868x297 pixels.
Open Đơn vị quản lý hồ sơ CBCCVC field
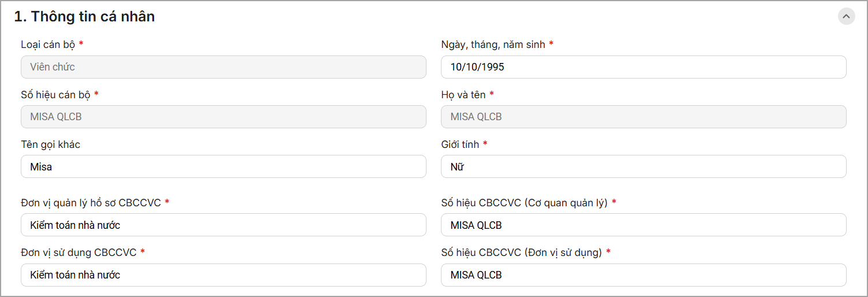click(223, 225)
